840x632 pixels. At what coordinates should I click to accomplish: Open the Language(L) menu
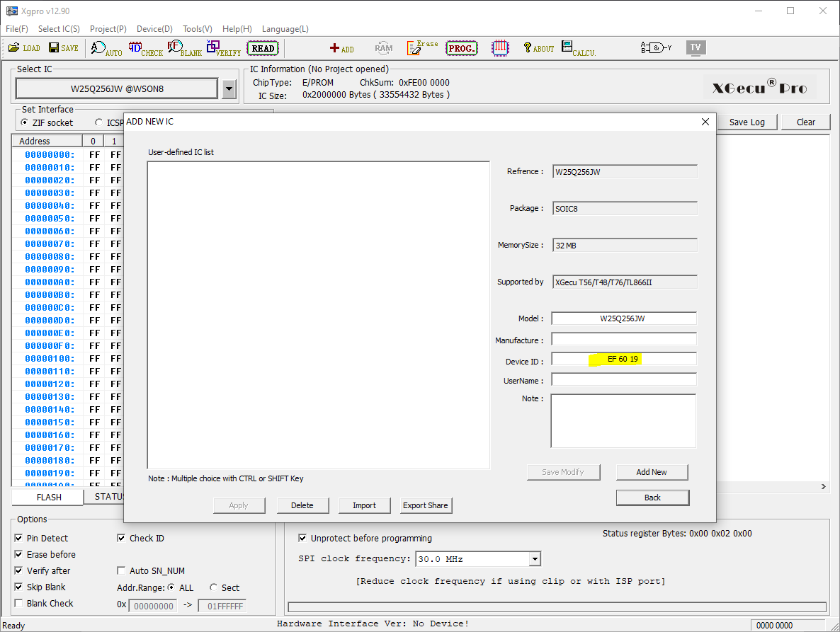(x=285, y=29)
